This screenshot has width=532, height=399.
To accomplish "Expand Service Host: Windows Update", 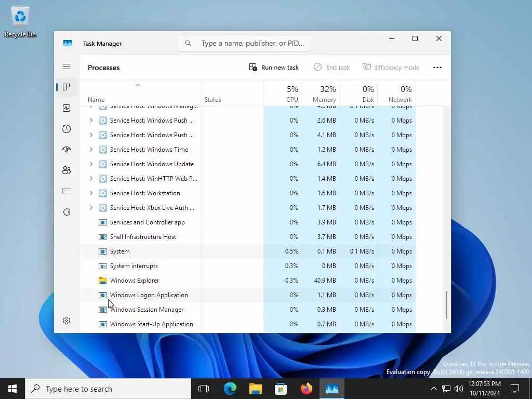I will (x=91, y=164).
